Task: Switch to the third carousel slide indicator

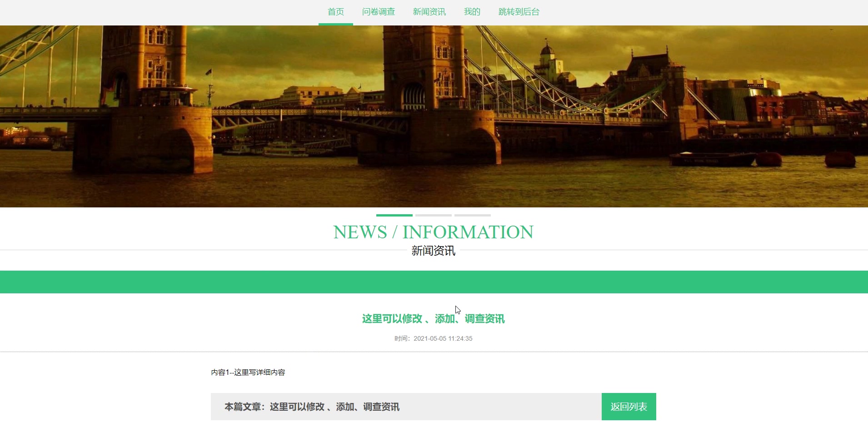Action: (473, 216)
